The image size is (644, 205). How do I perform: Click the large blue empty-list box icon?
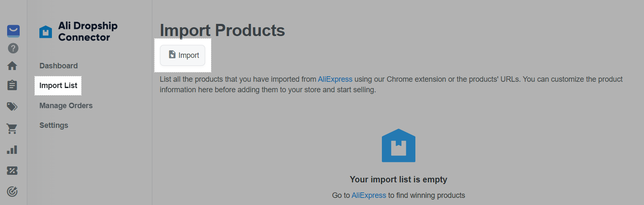click(398, 145)
